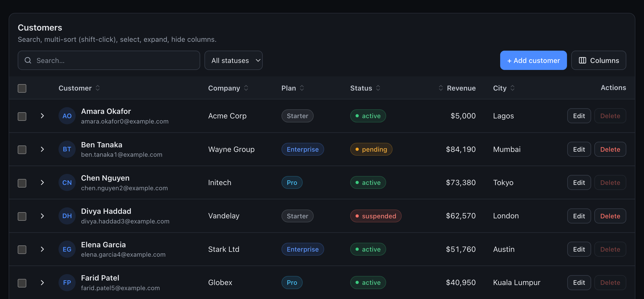Click the City column sort icon

tap(513, 88)
